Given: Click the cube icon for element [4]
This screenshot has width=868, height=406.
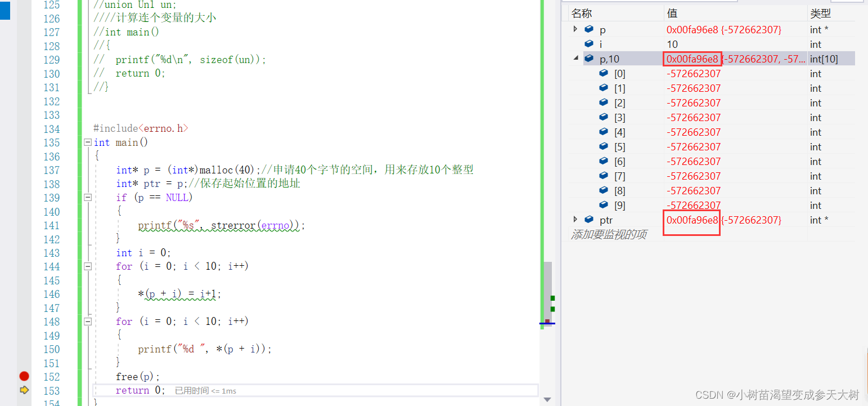Looking at the screenshot, I should pos(604,132).
